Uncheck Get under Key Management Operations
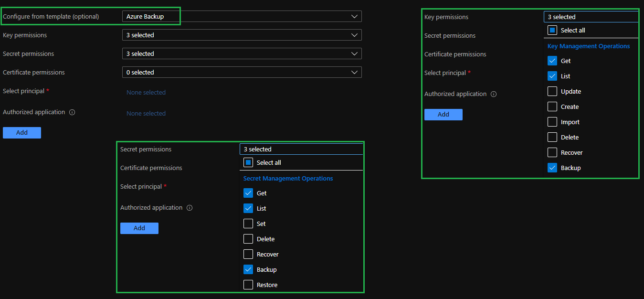644x299 pixels. point(552,61)
